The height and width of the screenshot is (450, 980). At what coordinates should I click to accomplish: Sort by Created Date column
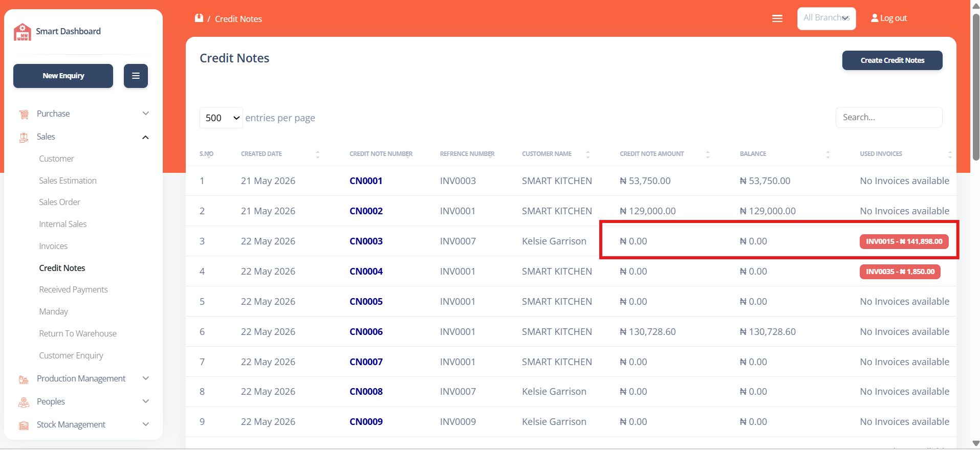317,154
